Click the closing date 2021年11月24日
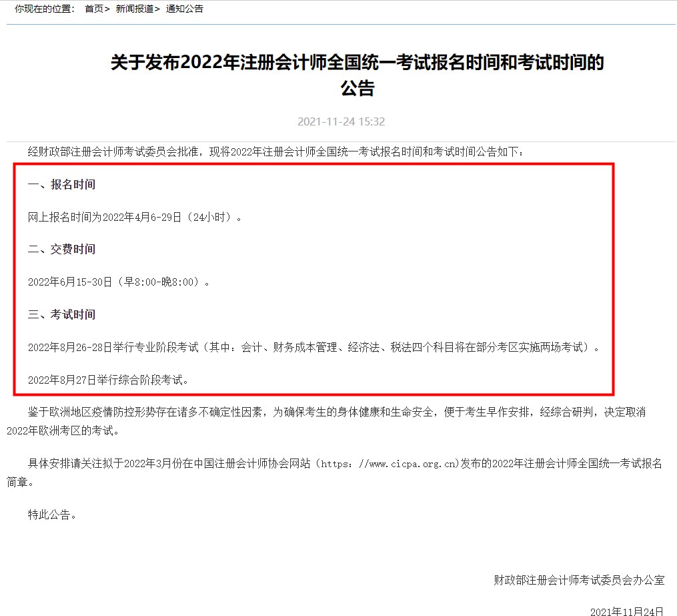 (x=627, y=611)
